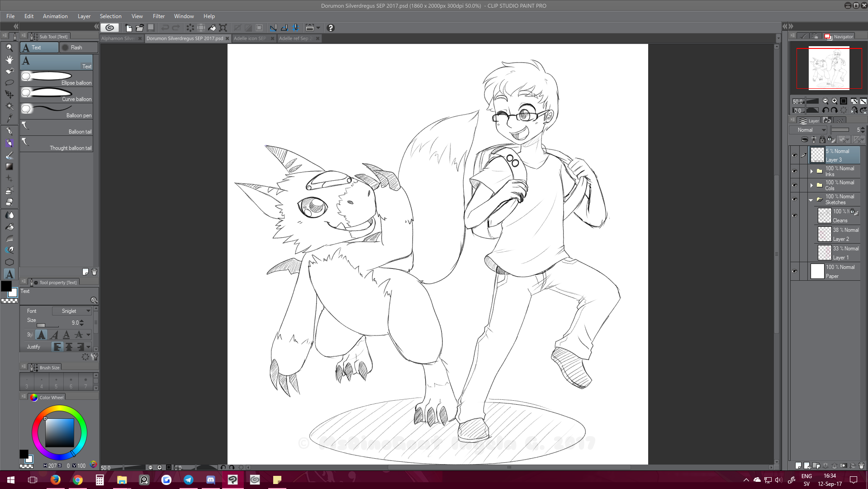Select the Ellipse balloon sub tool
Image resolution: width=868 pixels, height=489 pixels.
point(57,78)
